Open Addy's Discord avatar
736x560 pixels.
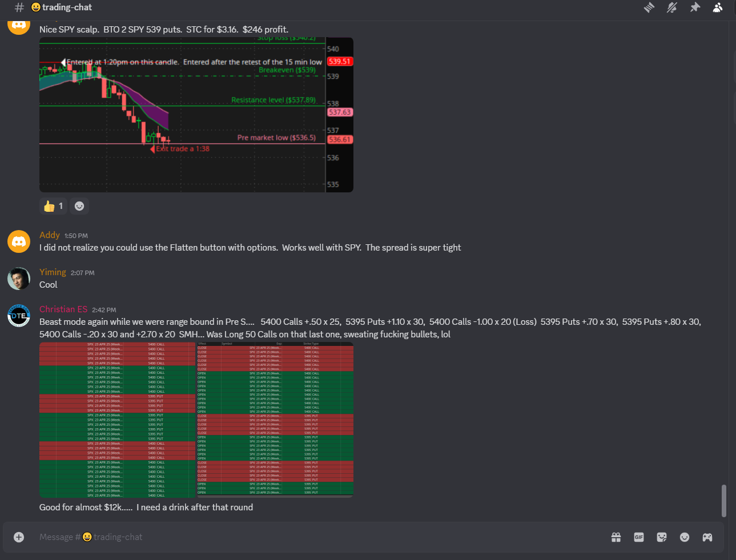[19, 241]
